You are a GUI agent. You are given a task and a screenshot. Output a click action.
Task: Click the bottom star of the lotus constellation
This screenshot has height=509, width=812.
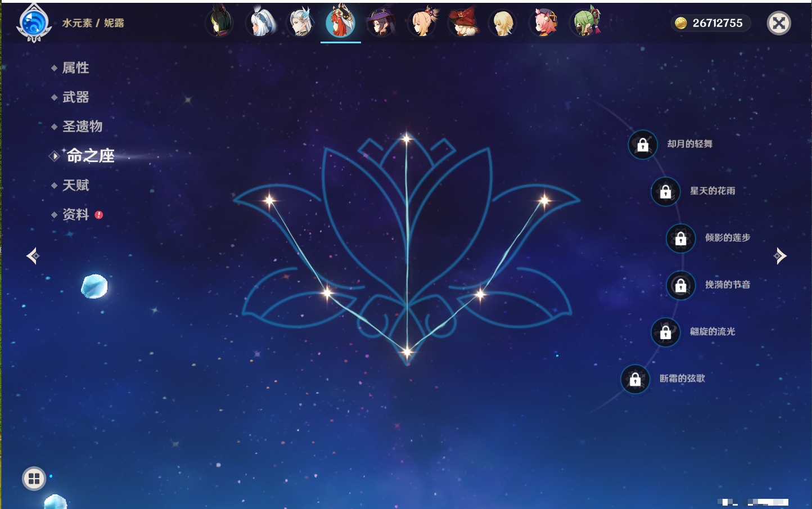(x=407, y=352)
